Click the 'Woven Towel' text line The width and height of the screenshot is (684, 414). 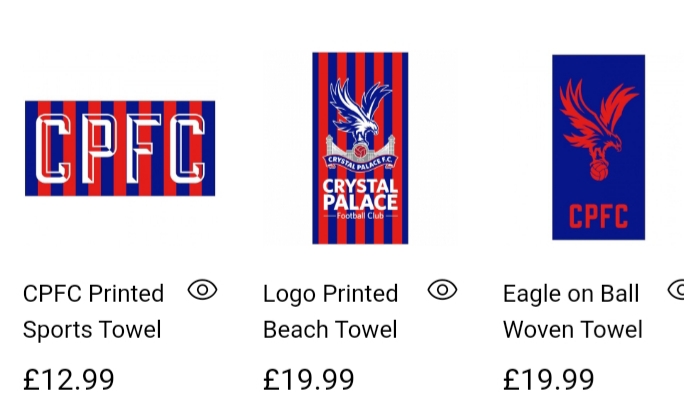(573, 329)
